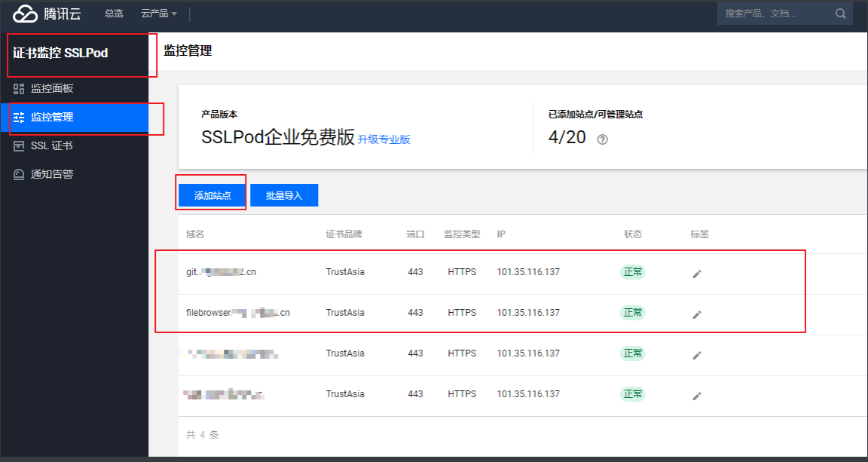The width and height of the screenshot is (868, 462).
Task: Click the 监控管理 sidebar icon
Action: [19, 118]
